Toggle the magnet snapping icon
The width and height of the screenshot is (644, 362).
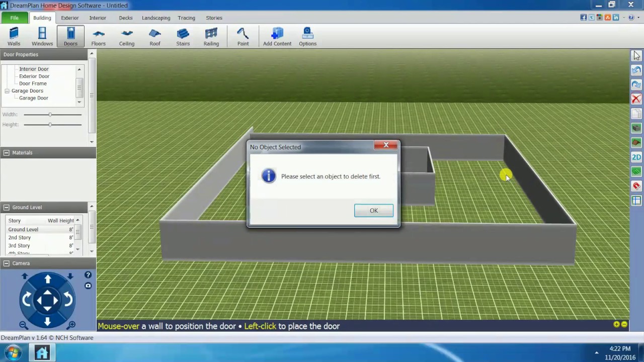pos(636,187)
